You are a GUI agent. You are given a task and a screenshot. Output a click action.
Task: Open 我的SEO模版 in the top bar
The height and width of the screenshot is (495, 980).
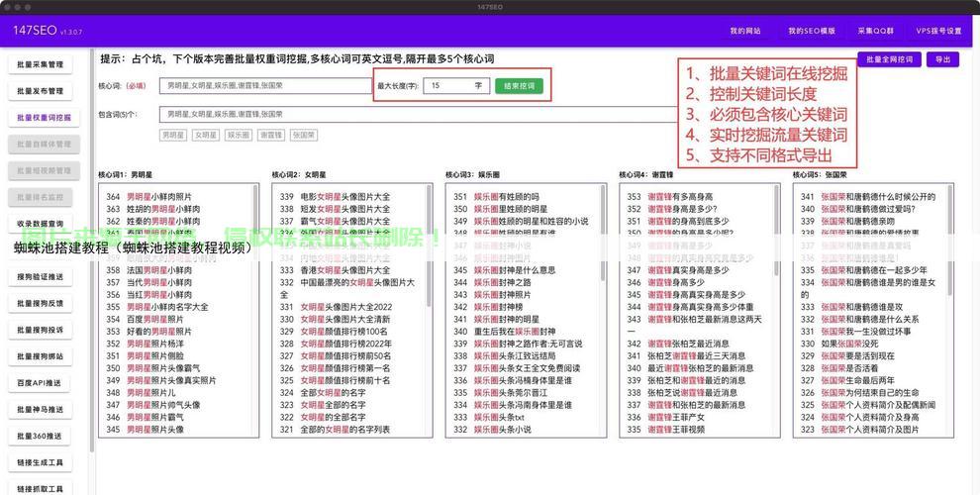[812, 31]
